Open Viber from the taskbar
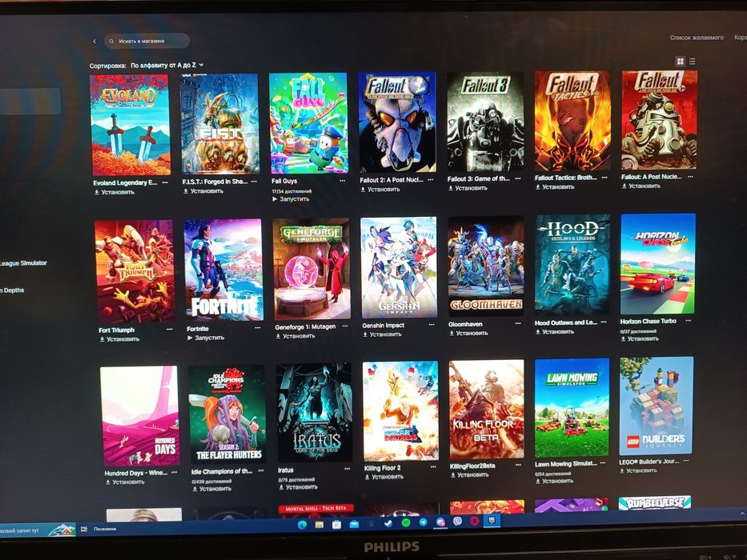 tap(457, 522)
